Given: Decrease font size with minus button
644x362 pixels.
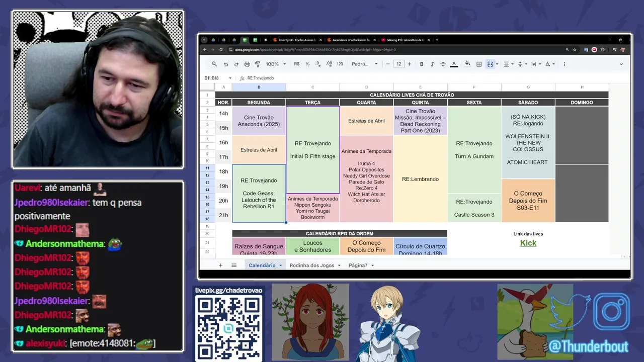Looking at the screenshot, I should coord(388,64).
